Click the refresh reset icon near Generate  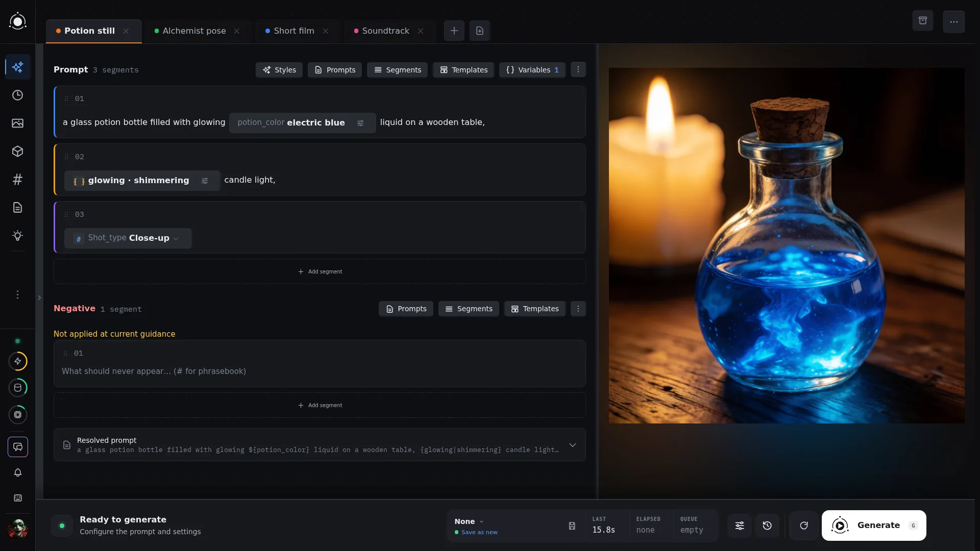coord(804,526)
